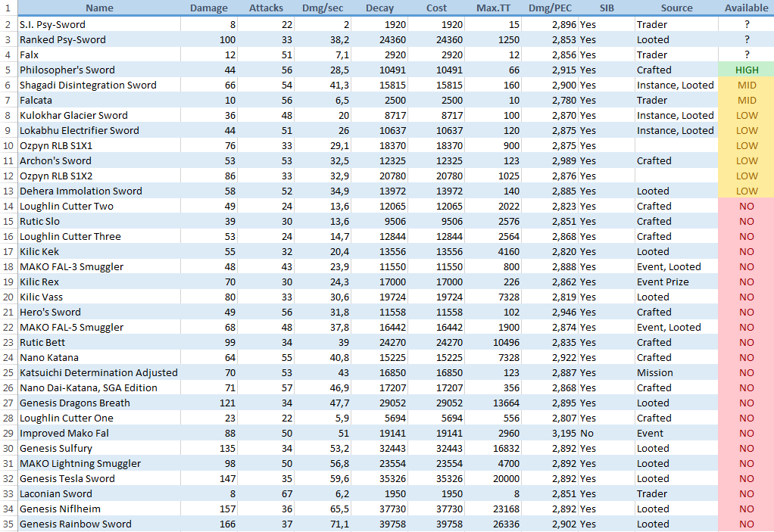Select the Katsuichi Determination Adjusted cell
Viewport: 774px width, 532px height.
(x=98, y=372)
